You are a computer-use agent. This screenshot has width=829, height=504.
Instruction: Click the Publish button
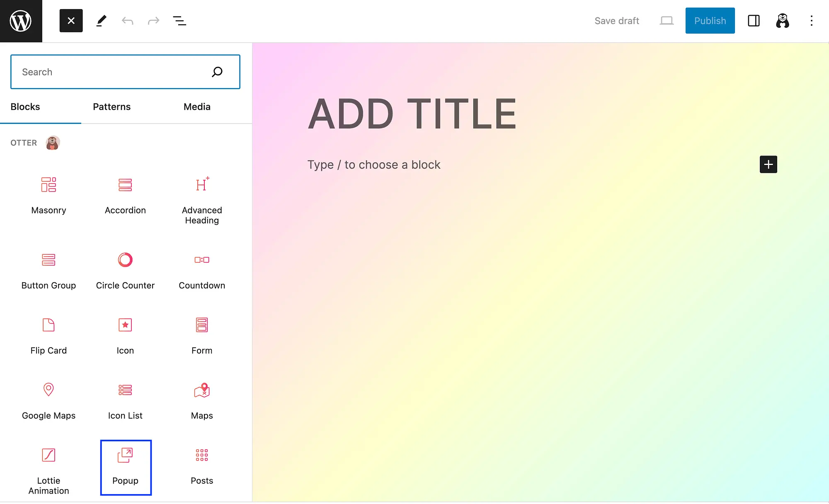(710, 21)
